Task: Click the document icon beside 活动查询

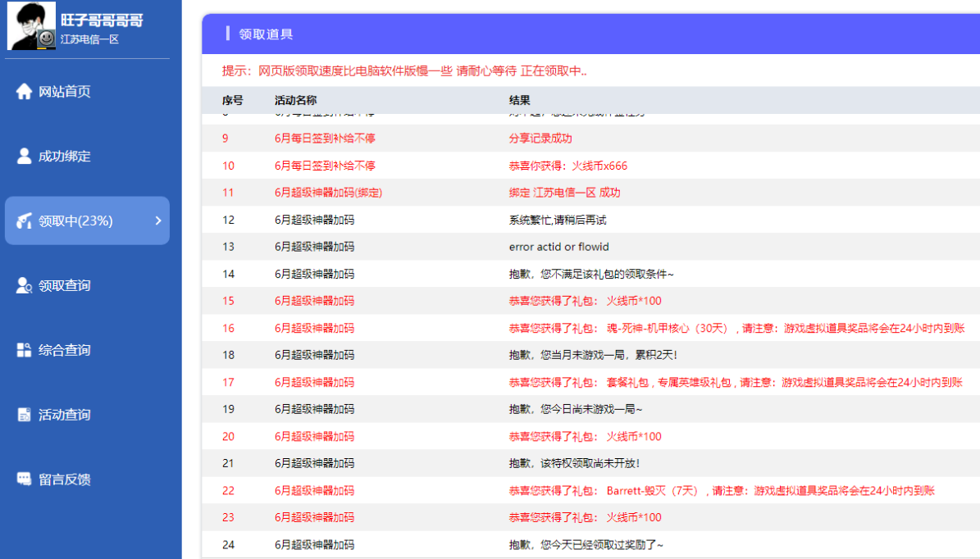Action: (x=24, y=415)
